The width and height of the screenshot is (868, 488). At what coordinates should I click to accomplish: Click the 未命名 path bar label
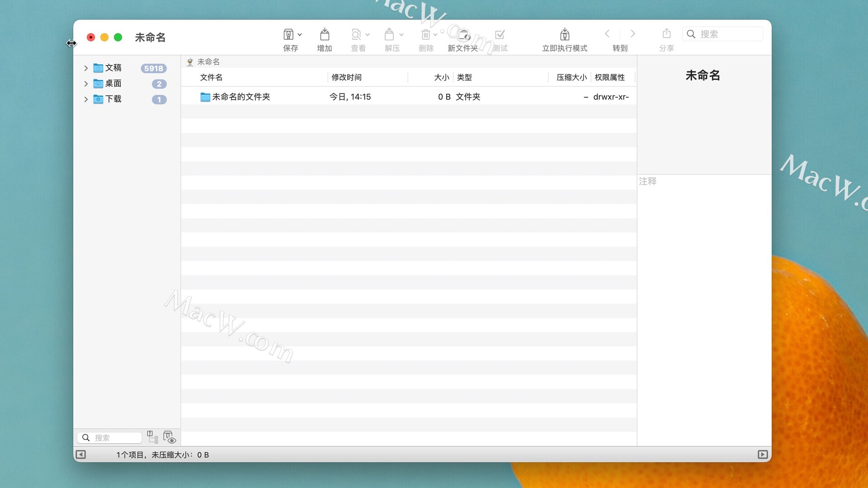[208, 62]
